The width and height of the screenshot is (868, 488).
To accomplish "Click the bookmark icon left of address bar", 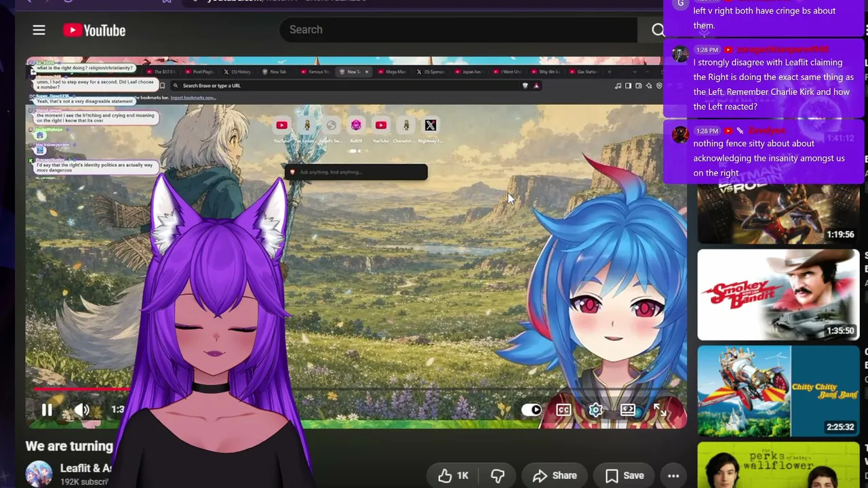I will coord(162,85).
